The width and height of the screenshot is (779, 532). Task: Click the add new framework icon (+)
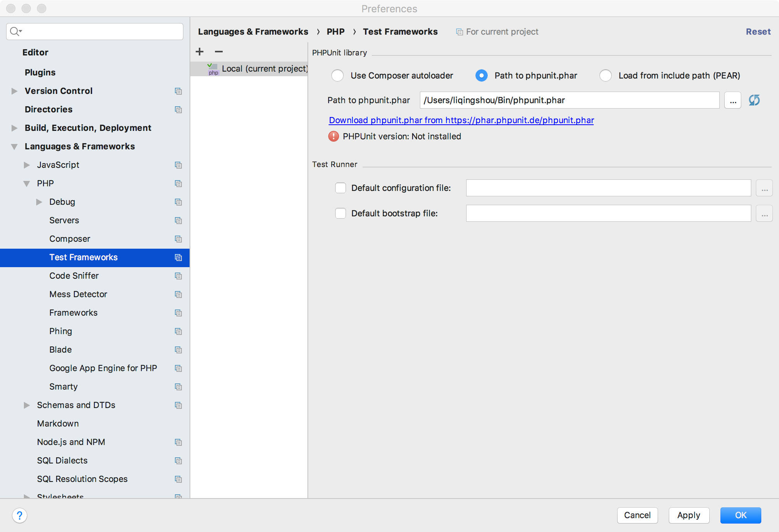pyautogui.click(x=200, y=52)
